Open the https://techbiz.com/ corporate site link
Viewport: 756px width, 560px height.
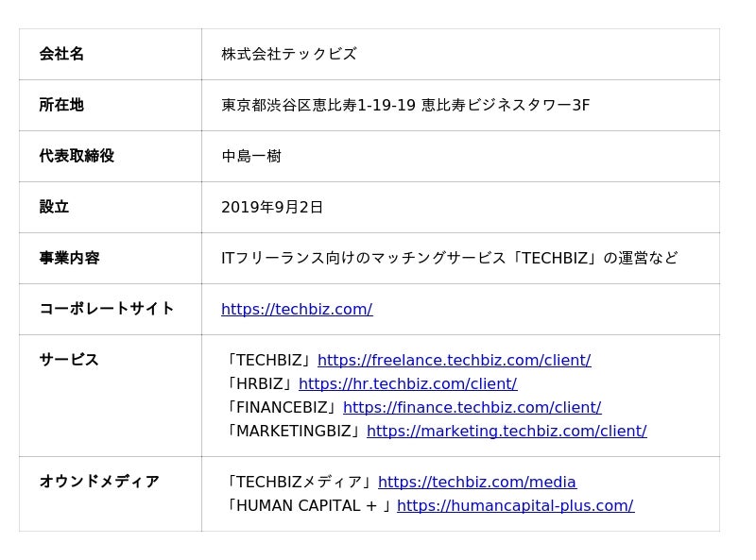297,309
